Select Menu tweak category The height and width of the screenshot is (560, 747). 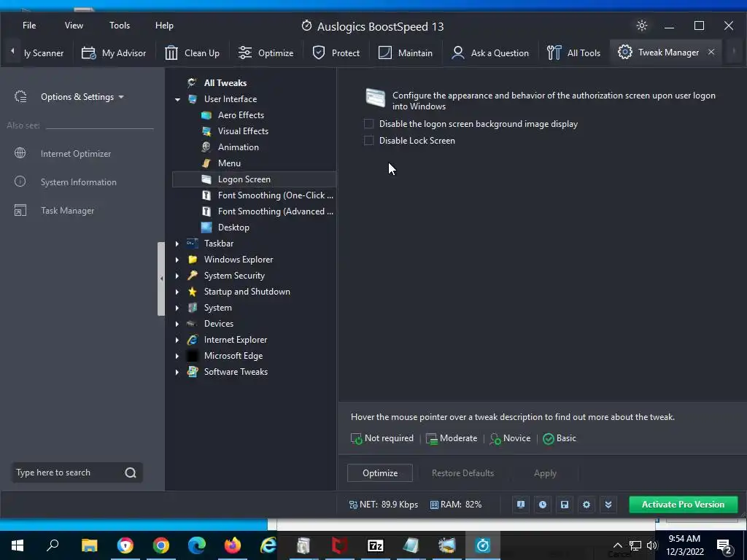coord(229,163)
